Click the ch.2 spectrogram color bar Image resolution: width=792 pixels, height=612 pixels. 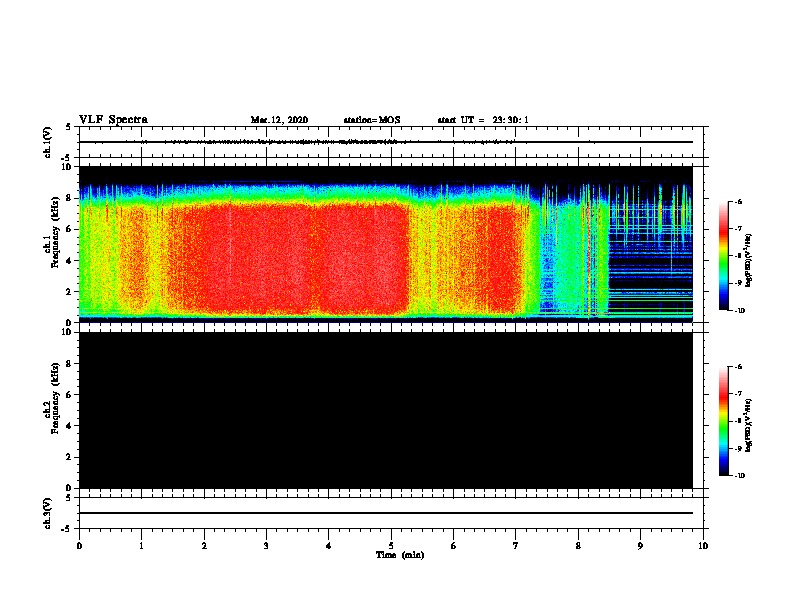tap(724, 421)
